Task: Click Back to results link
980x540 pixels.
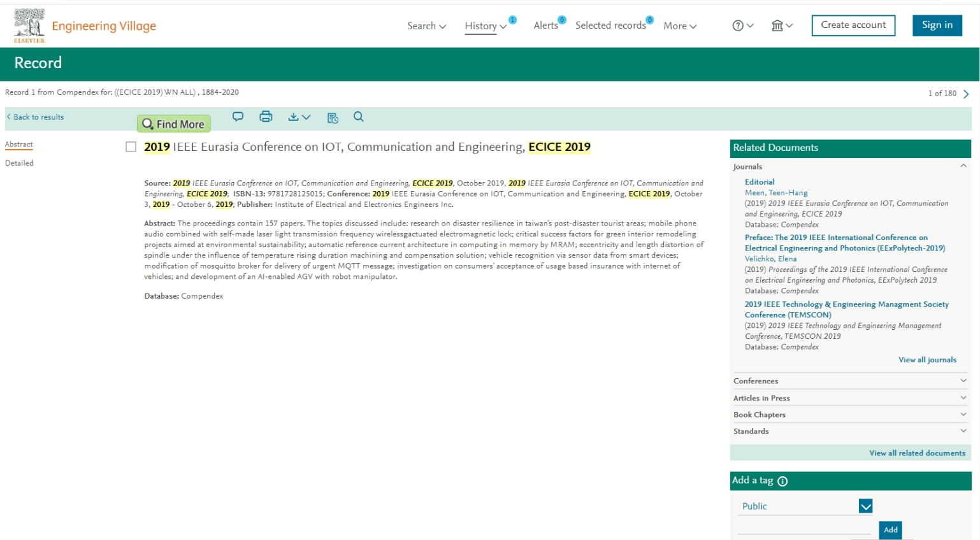Action: click(36, 117)
